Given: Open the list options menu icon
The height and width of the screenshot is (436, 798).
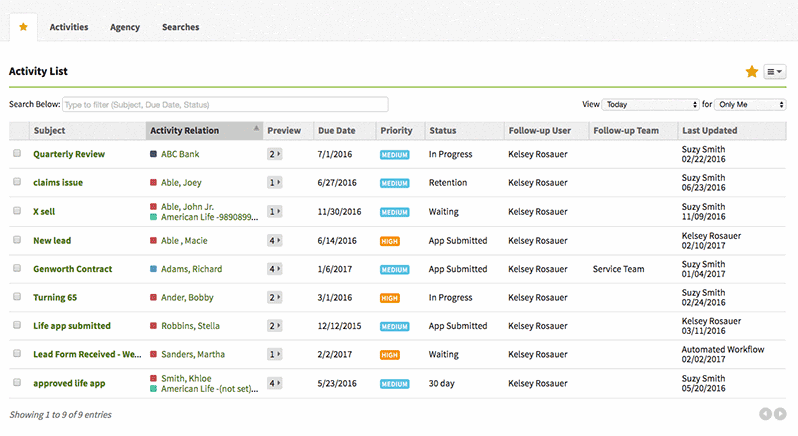Looking at the screenshot, I should [x=775, y=72].
